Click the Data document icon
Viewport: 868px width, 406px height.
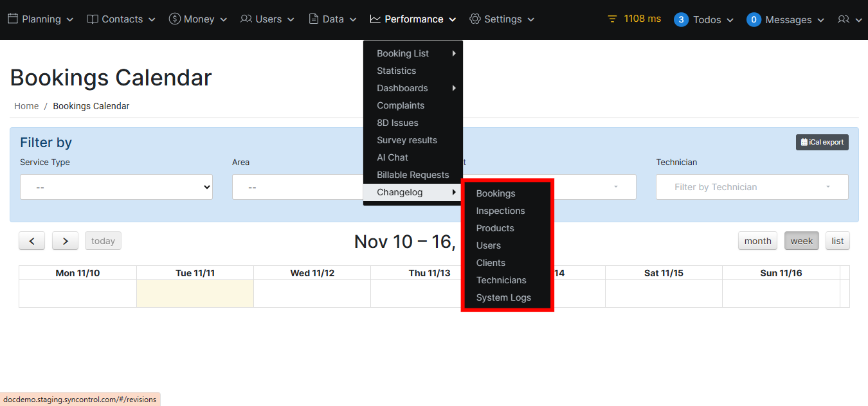coord(314,19)
